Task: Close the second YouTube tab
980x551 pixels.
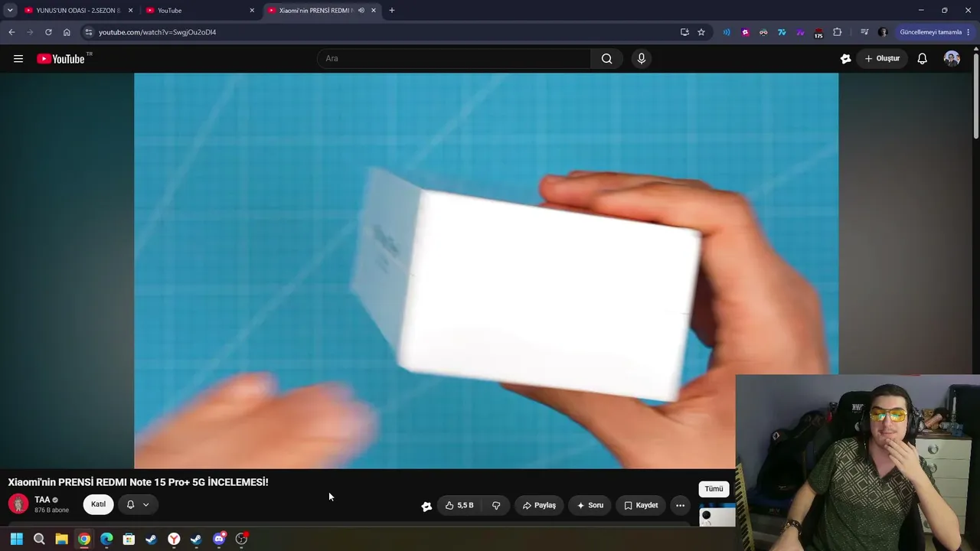Action: pos(252,11)
